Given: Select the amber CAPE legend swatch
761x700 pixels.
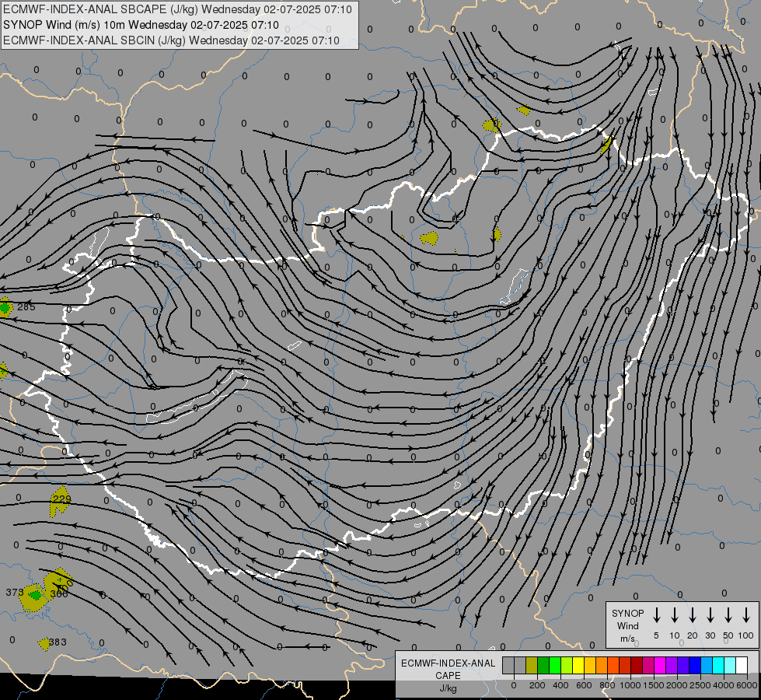Looking at the screenshot, I should 590,665.
